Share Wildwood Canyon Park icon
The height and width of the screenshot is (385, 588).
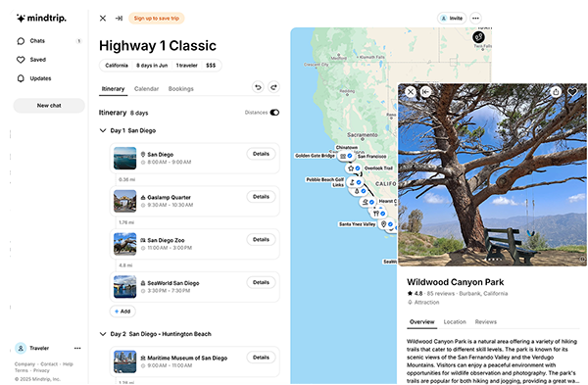556,91
